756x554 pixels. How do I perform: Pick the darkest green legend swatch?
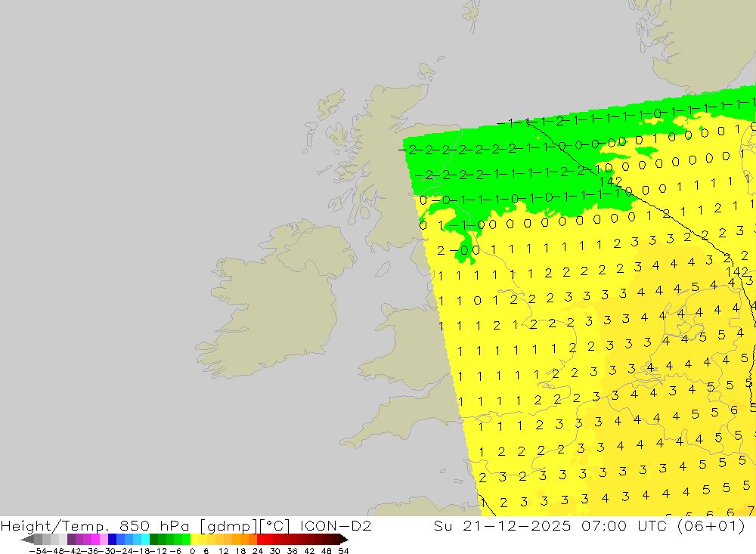(153, 540)
